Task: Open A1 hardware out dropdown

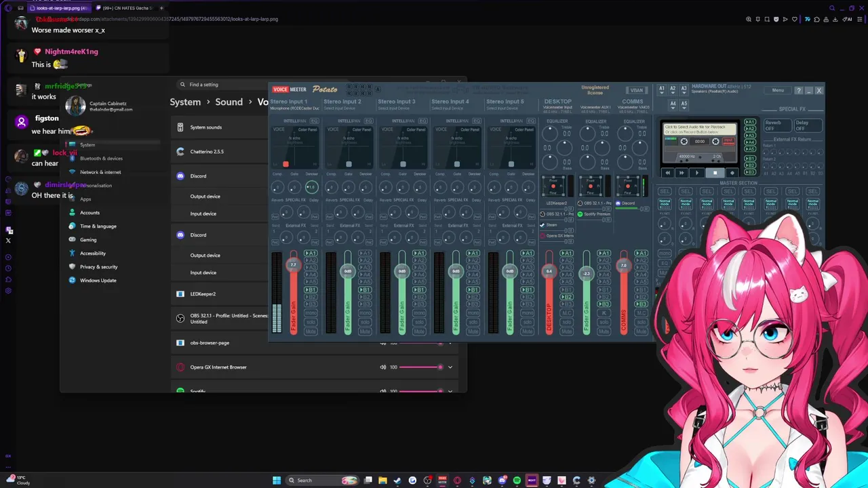Action: point(662,89)
